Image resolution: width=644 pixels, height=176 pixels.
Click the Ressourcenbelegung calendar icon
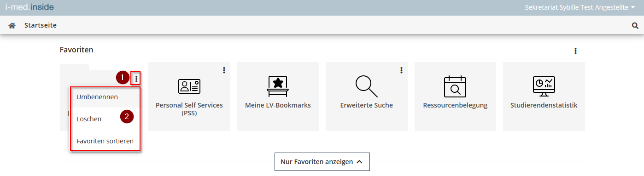(455, 86)
